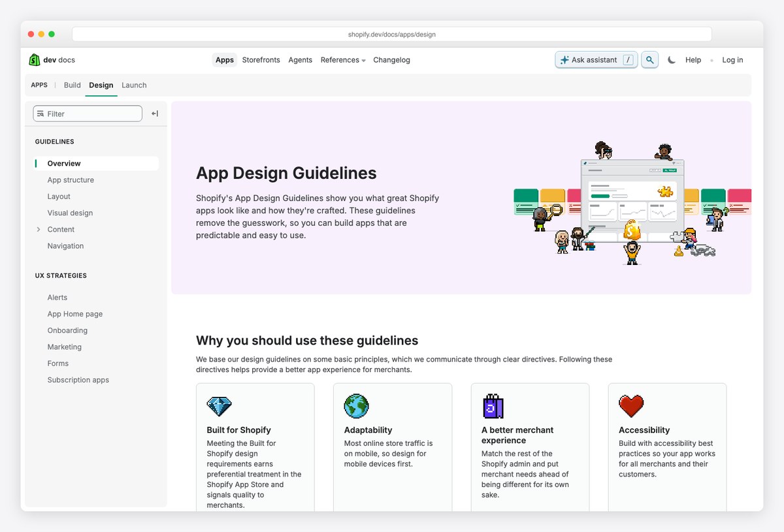784x532 pixels.
Task: Open the Apps top navigation item
Action: 225,60
